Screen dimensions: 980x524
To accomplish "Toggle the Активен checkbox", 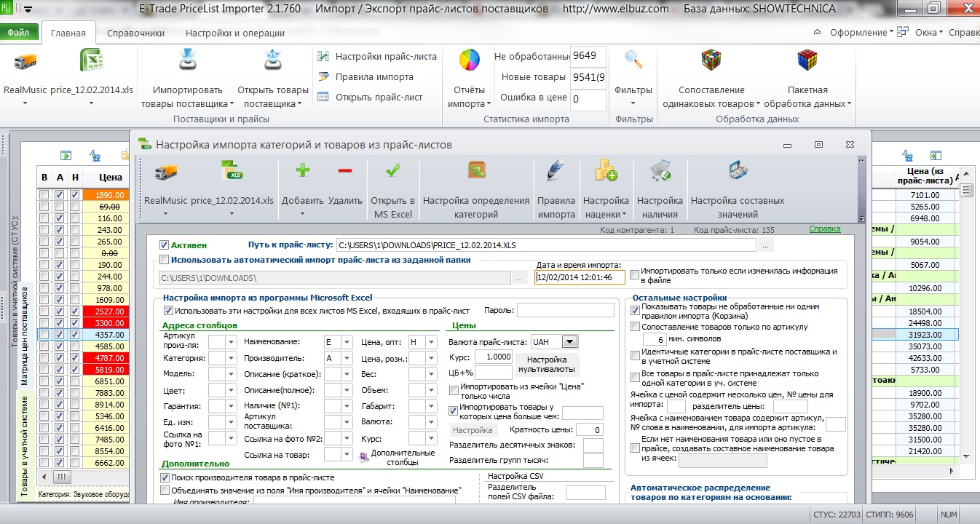I will point(165,245).
